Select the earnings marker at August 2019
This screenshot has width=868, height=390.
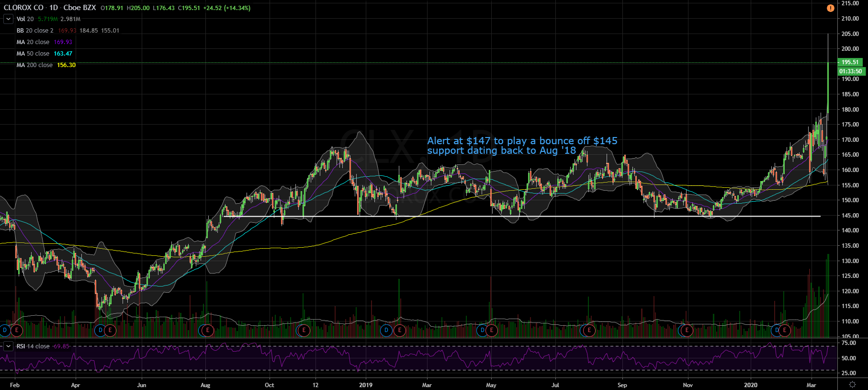(x=589, y=330)
